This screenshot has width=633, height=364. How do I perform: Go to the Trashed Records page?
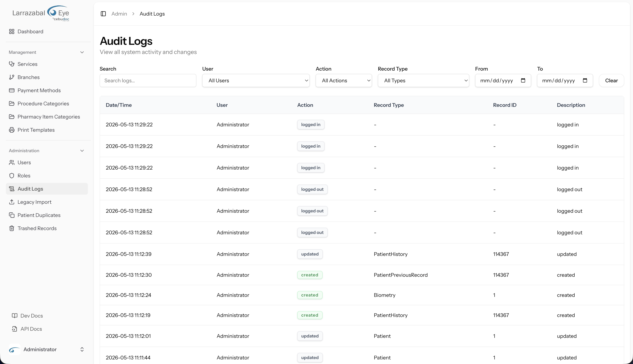click(47, 228)
